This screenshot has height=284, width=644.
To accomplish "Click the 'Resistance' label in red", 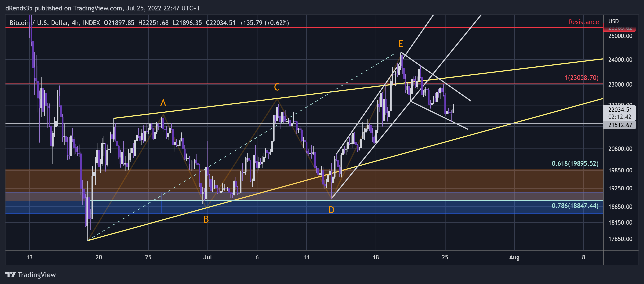I will [584, 22].
